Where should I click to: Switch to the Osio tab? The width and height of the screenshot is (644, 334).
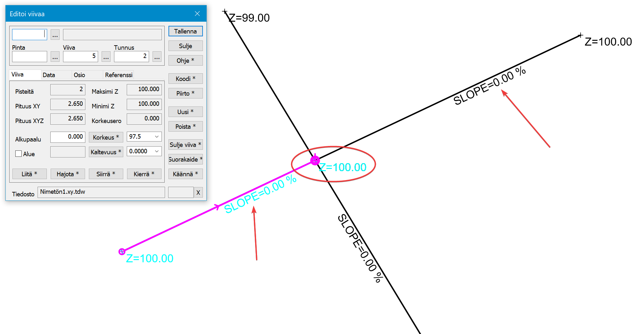click(x=79, y=75)
